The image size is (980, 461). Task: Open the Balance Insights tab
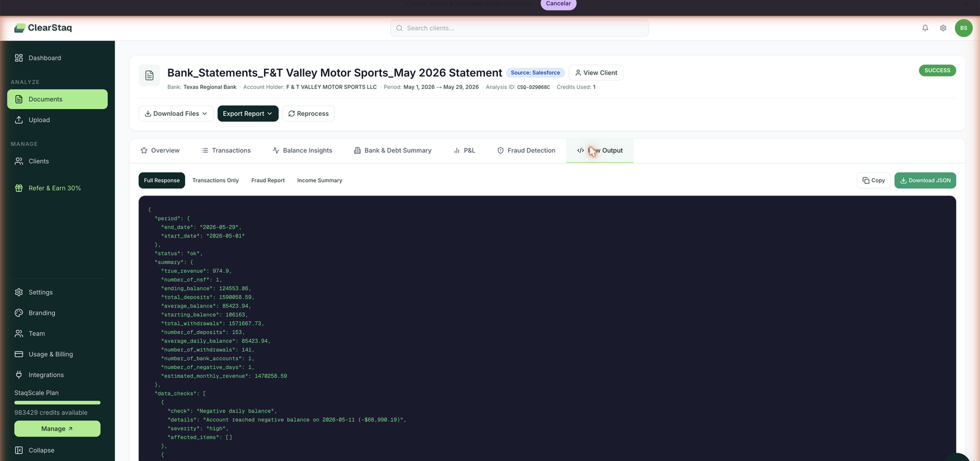(x=303, y=151)
